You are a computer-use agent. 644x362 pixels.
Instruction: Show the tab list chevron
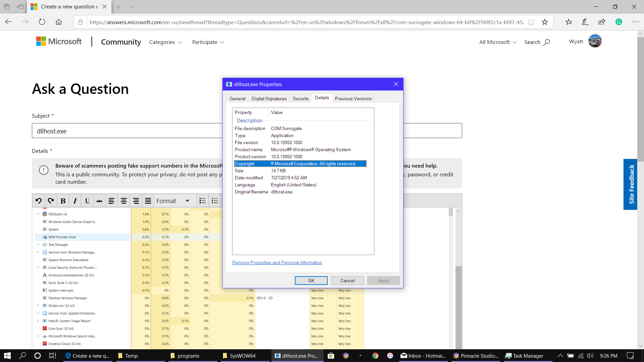tap(131, 7)
